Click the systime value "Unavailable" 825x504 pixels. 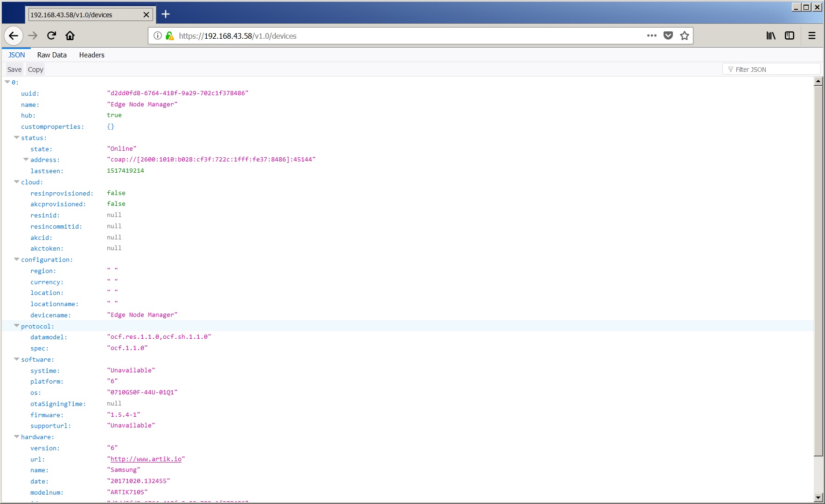pyautogui.click(x=131, y=371)
